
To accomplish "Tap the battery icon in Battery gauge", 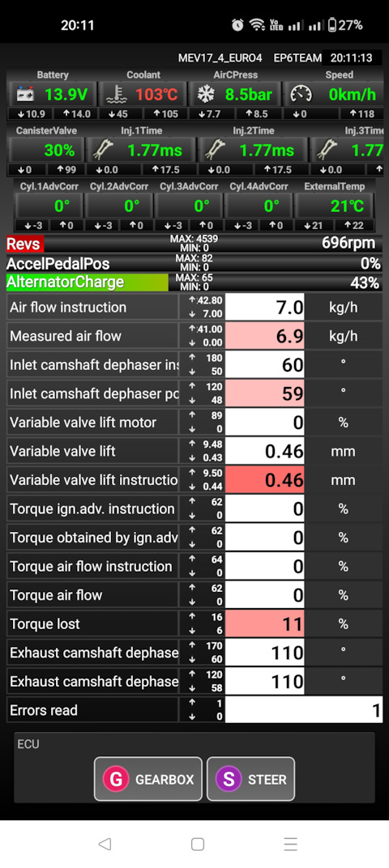I will tap(25, 95).
